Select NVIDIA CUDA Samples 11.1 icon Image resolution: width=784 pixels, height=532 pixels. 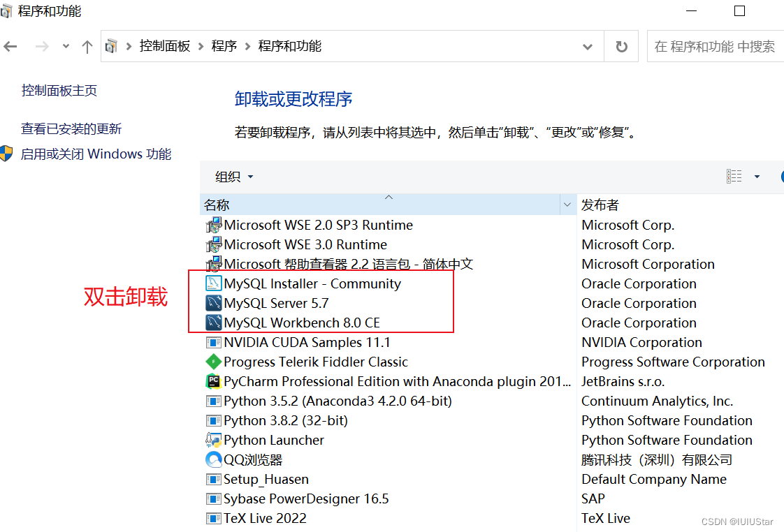coord(214,343)
